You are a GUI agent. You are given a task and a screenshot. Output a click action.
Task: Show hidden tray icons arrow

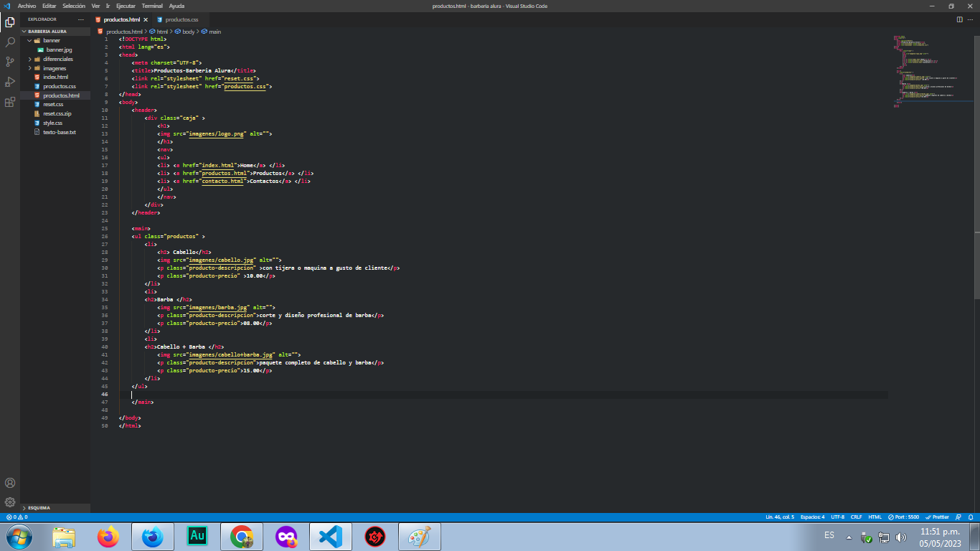[849, 537]
